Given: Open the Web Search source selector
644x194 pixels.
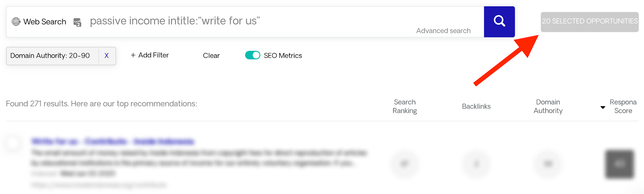Looking at the screenshot, I should coord(39,22).
